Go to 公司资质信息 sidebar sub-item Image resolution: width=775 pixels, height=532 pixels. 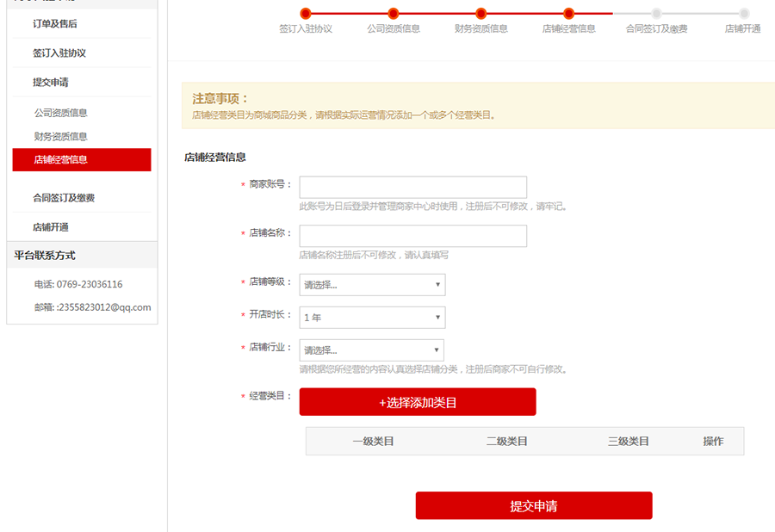pos(61,113)
